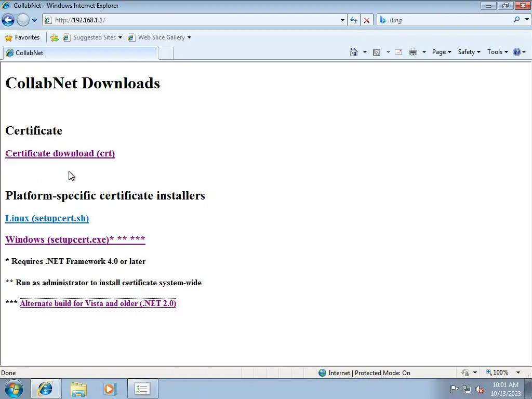Screen dimensions: 532x399
Task: Open the search provider dropdown arrow
Action: (x=527, y=20)
